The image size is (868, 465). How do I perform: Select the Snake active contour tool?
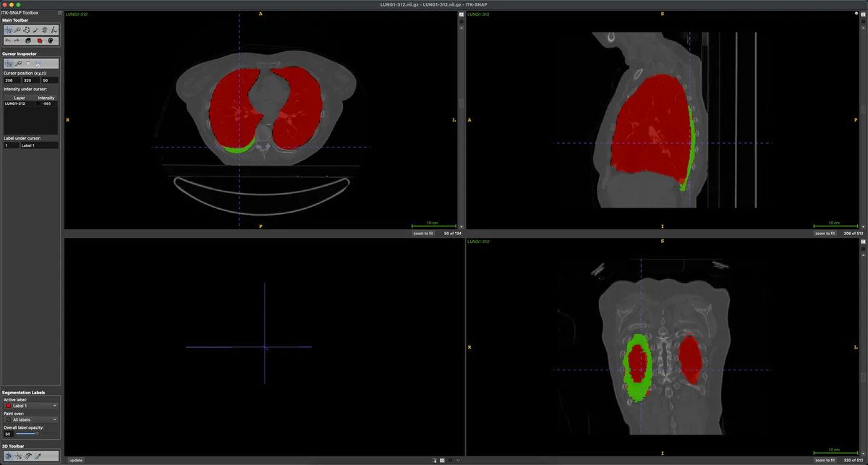point(44,30)
